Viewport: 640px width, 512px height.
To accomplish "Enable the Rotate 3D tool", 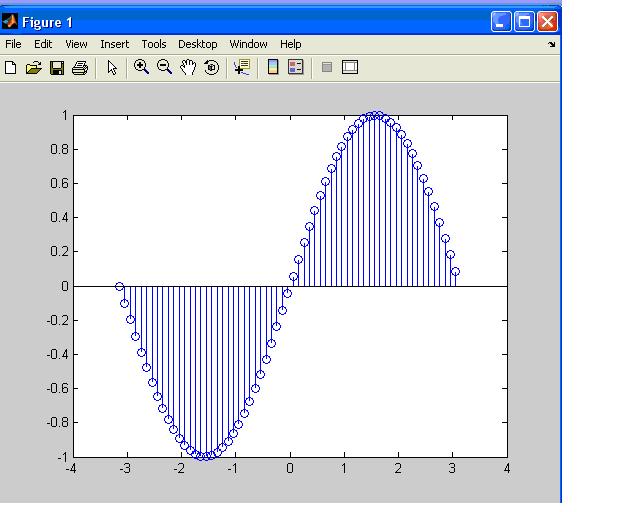I will coord(211,67).
